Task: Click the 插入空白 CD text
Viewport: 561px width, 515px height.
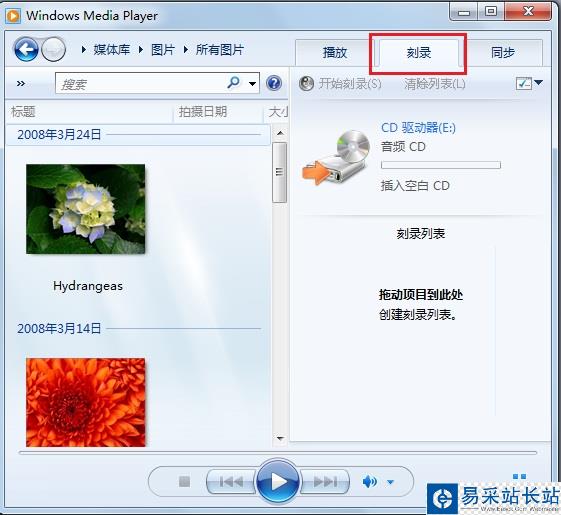Action: 415,185
